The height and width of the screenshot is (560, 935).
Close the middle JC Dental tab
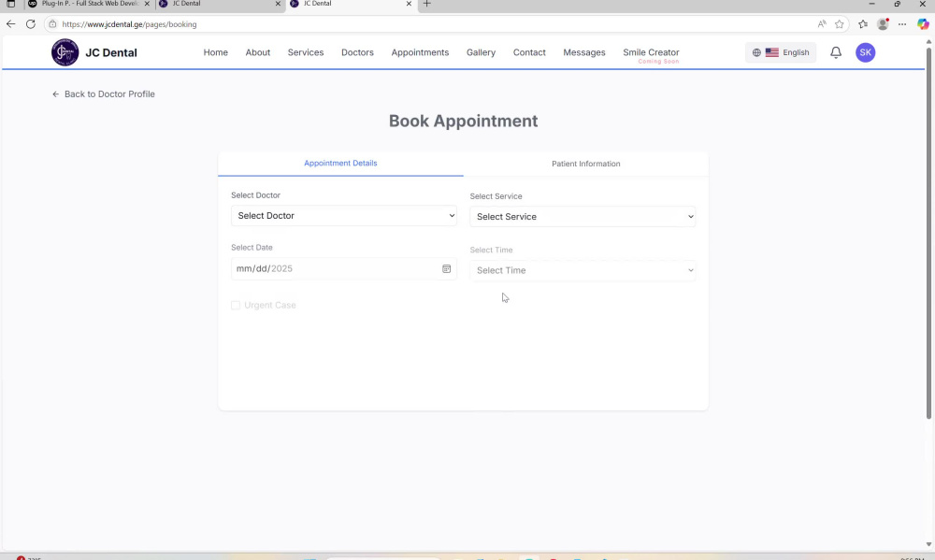(x=278, y=4)
